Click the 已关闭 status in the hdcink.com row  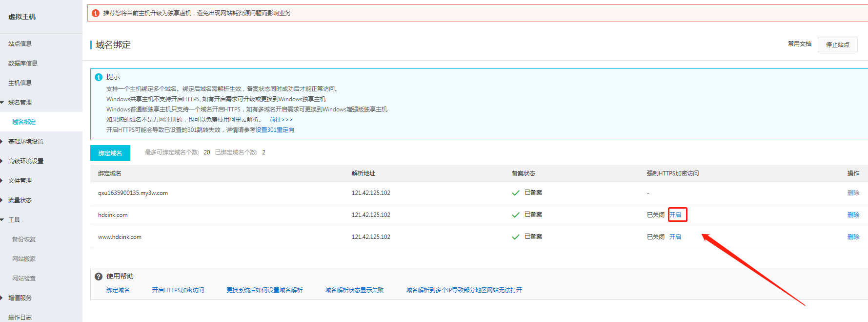click(x=656, y=215)
